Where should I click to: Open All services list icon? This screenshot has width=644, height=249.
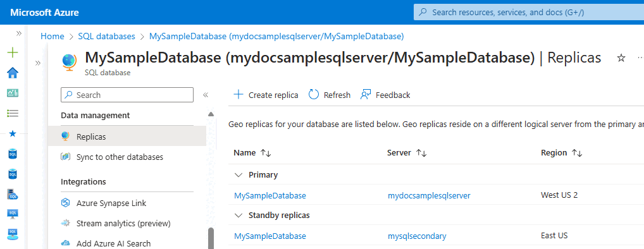[x=13, y=113]
